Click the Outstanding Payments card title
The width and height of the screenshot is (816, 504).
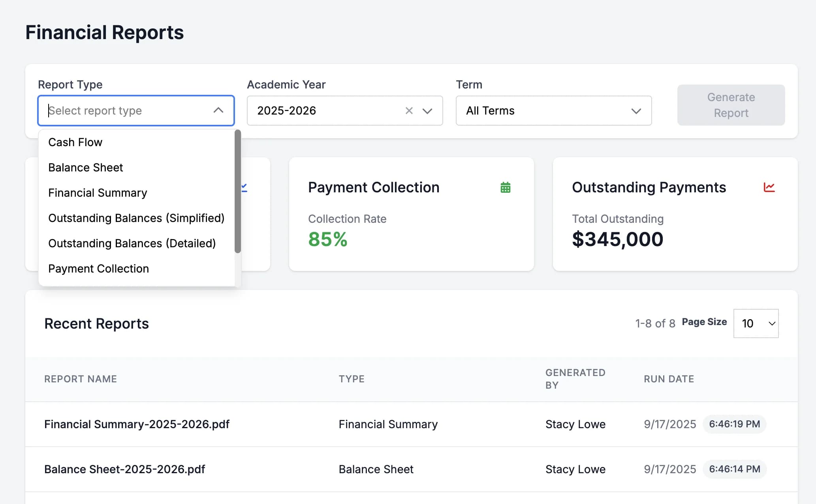(x=649, y=187)
